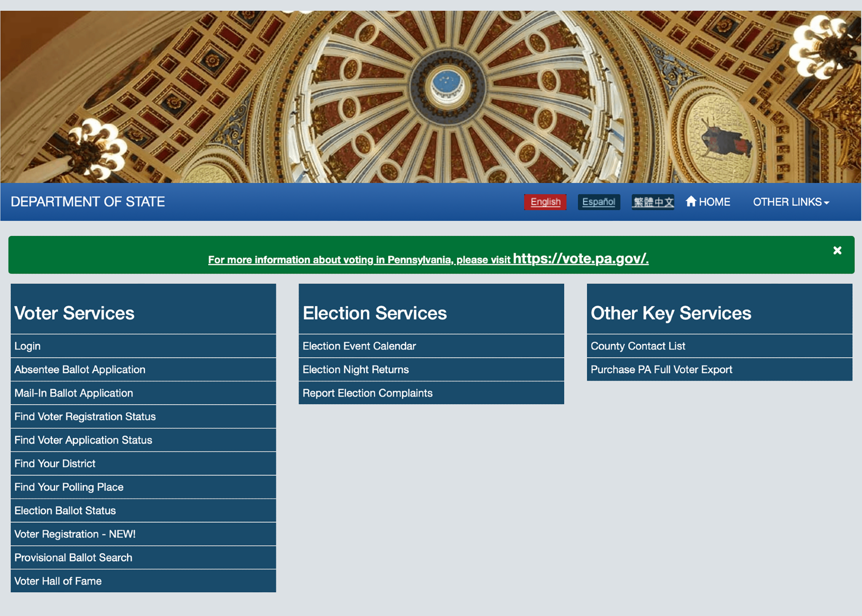Click the HOME house icon
The height and width of the screenshot is (616, 862).
pos(691,201)
